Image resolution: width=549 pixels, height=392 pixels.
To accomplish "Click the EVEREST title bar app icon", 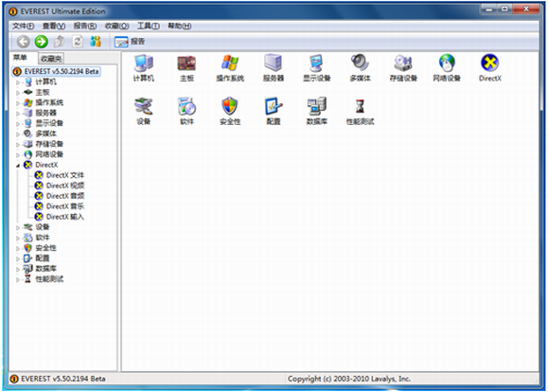I will click(x=13, y=11).
